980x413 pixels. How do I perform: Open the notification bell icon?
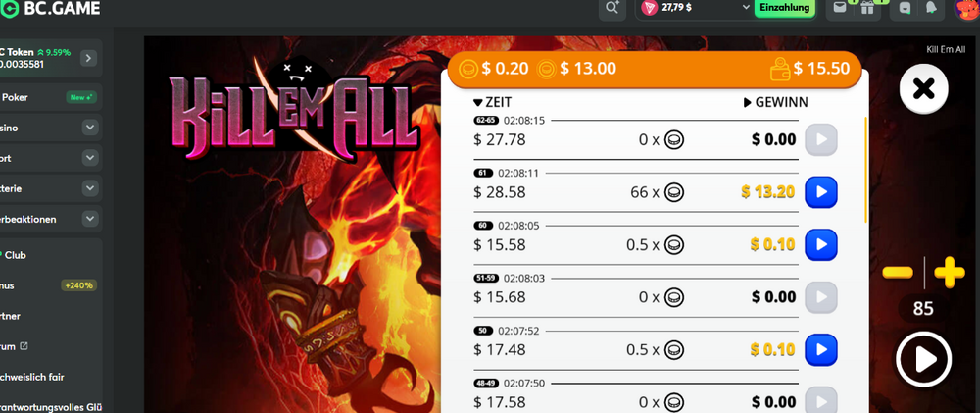click(931, 8)
